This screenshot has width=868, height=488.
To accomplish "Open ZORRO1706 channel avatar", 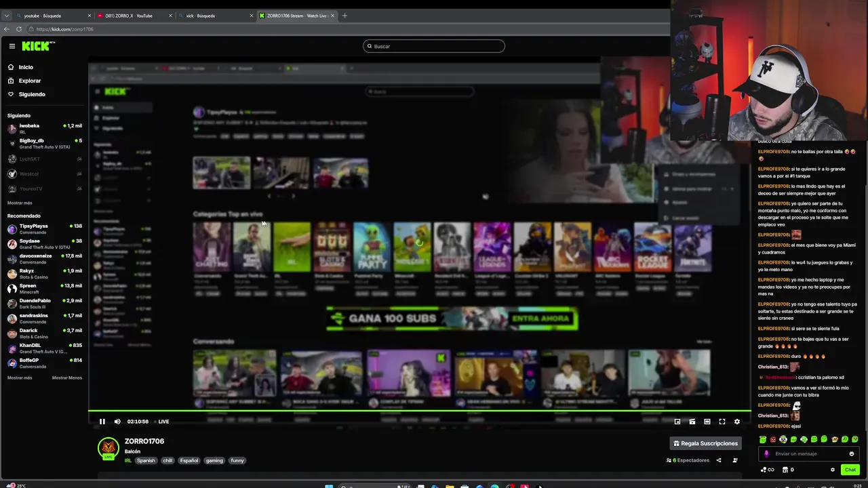I will pos(108,449).
